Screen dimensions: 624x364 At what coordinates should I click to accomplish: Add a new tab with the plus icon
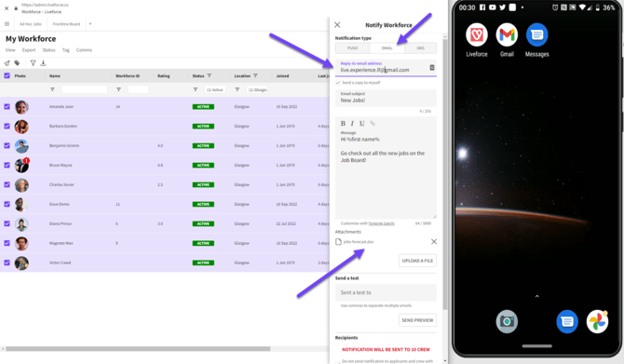(90, 24)
